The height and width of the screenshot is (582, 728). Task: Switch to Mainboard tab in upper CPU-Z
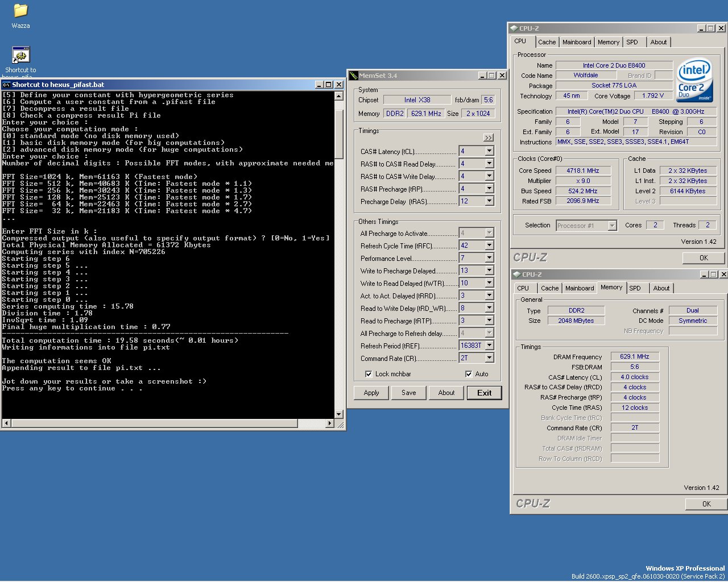point(577,42)
